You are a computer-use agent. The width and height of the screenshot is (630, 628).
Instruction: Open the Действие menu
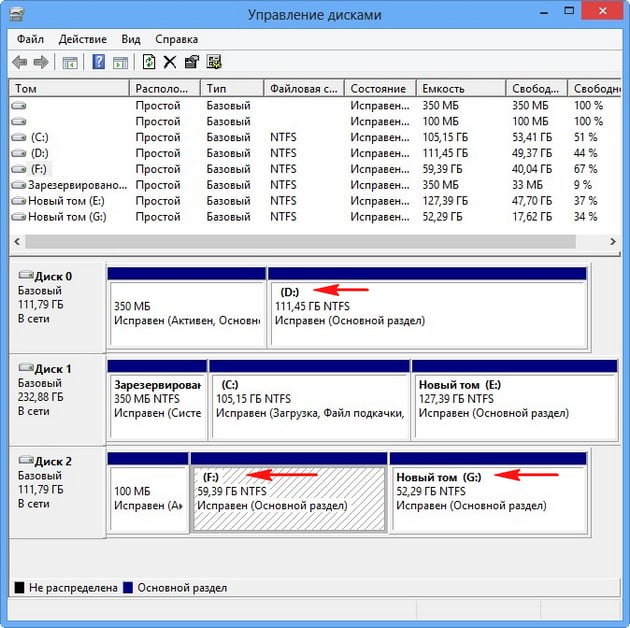pyautogui.click(x=83, y=39)
